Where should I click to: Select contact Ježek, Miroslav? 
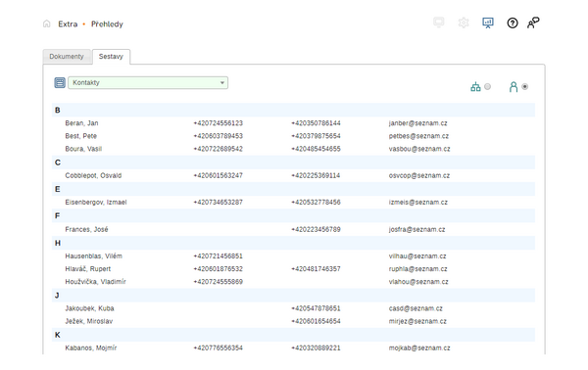click(89, 321)
